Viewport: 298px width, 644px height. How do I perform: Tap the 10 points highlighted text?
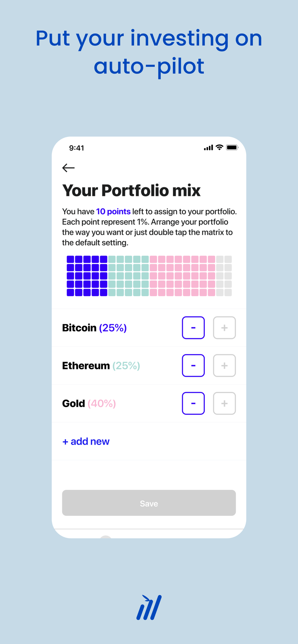click(x=113, y=212)
